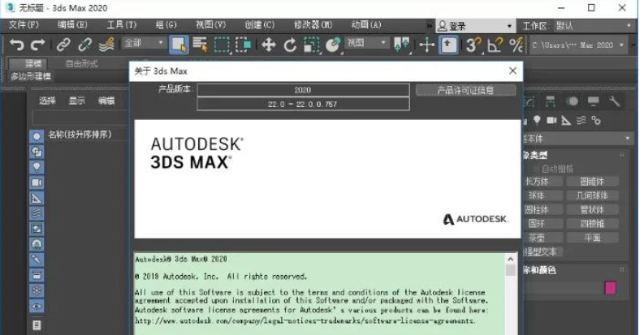Click the 几何球体 primitive button

pyautogui.click(x=592, y=195)
